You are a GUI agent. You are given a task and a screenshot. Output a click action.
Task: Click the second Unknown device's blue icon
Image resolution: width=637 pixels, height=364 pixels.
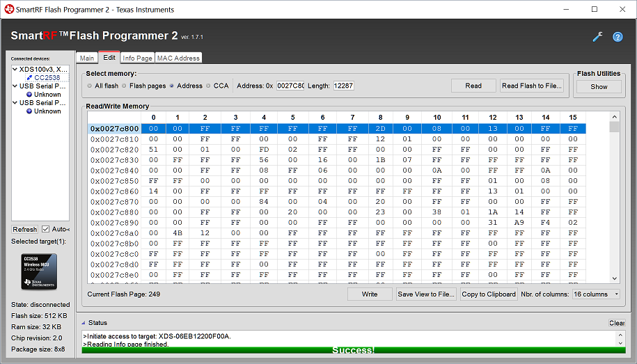coord(29,111)
